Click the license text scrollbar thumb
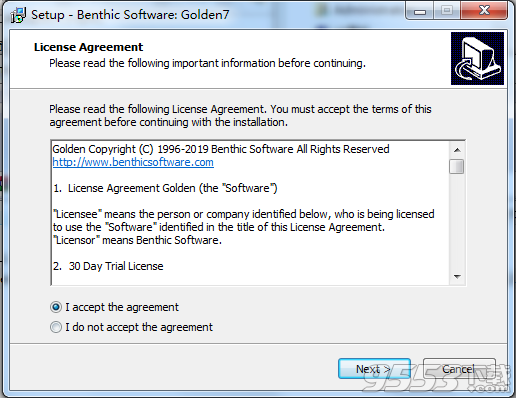The width and height of the screenshot is (516, 398). point(457,166)
